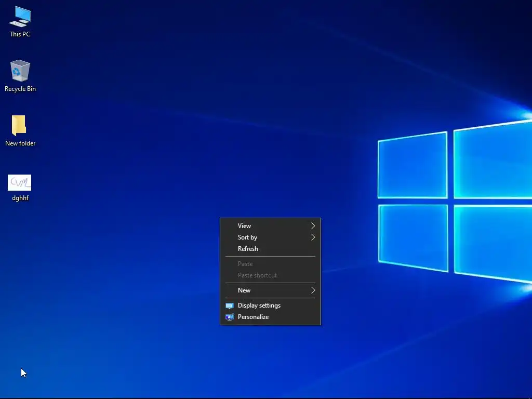Select the dghhf image file thumbnail
The width and height of the screenshot is (532, 399).
tap(19, 183)
